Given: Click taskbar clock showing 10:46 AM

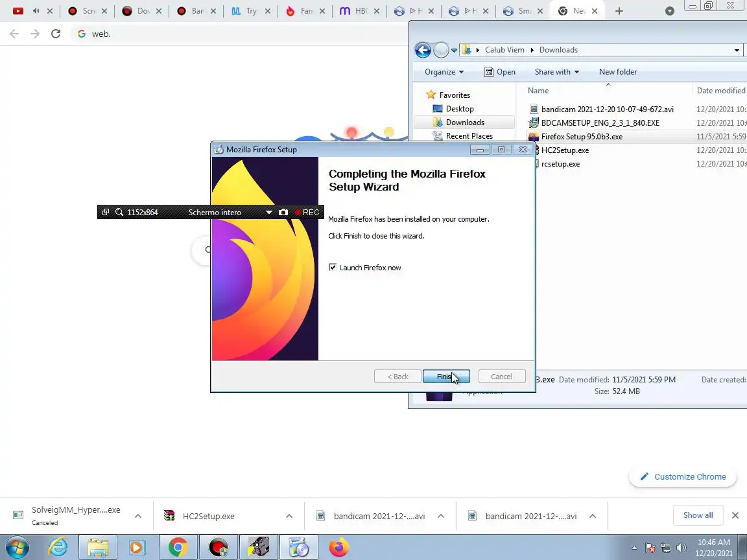Looking at the screenshot, I should click(714, 548).
